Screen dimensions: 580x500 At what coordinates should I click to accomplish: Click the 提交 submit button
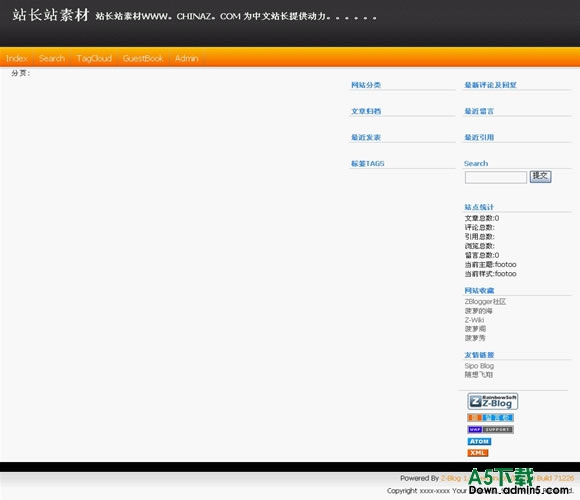(x=540, y=176)
